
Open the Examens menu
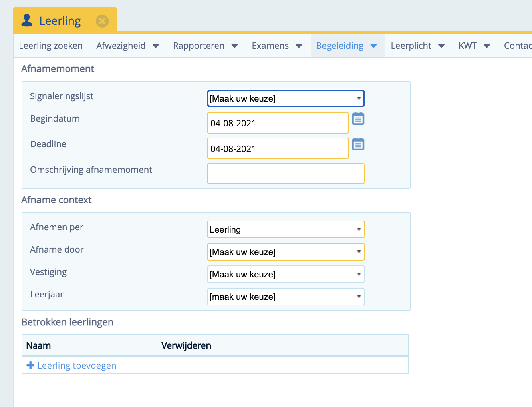[x=270, y=46]
